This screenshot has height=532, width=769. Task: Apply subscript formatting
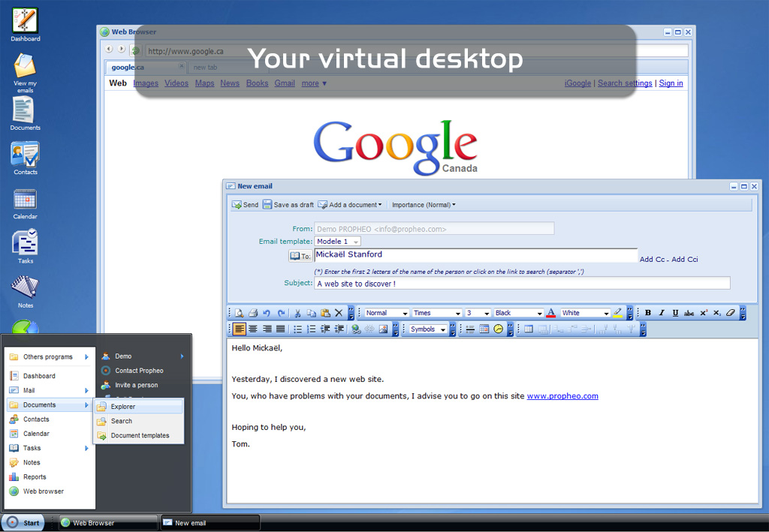pyautogui.click(x=717, y=313)
